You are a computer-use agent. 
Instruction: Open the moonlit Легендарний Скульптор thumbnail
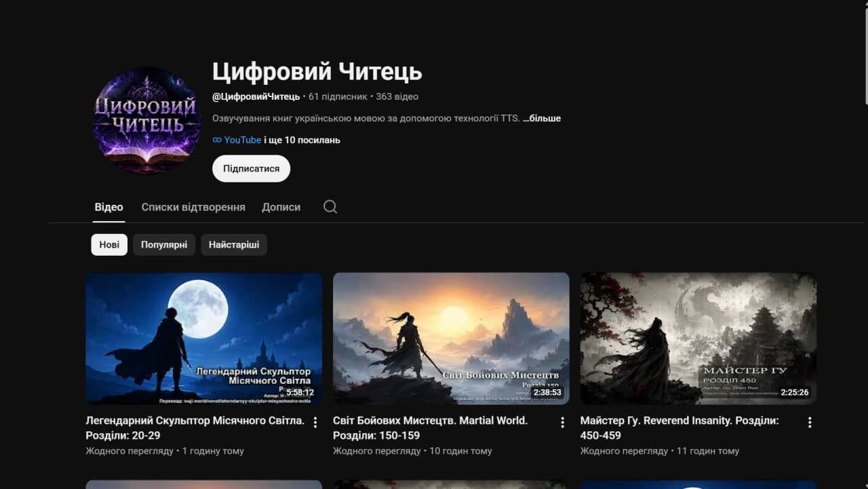(204, 338)
